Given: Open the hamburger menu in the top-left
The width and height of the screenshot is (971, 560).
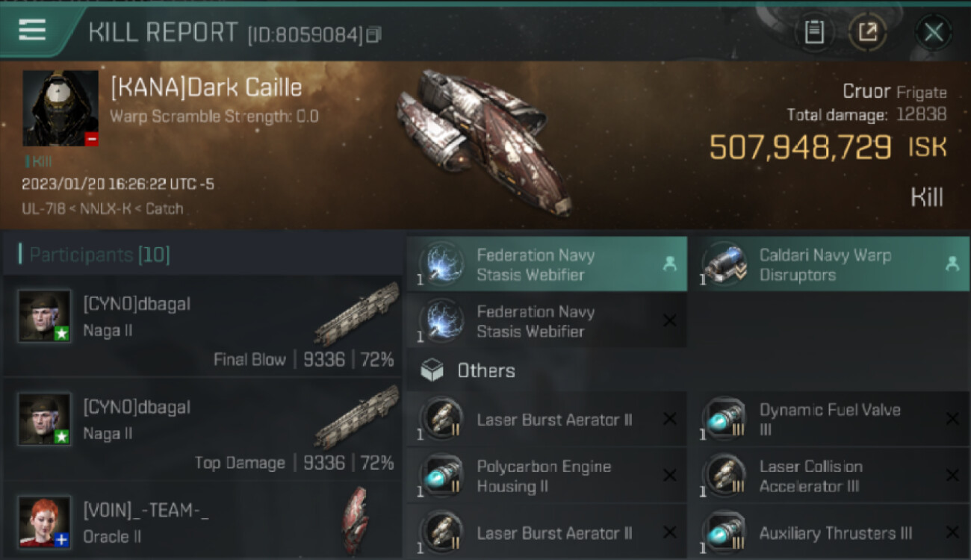Looking at the screenshot, I should (32, 31).
